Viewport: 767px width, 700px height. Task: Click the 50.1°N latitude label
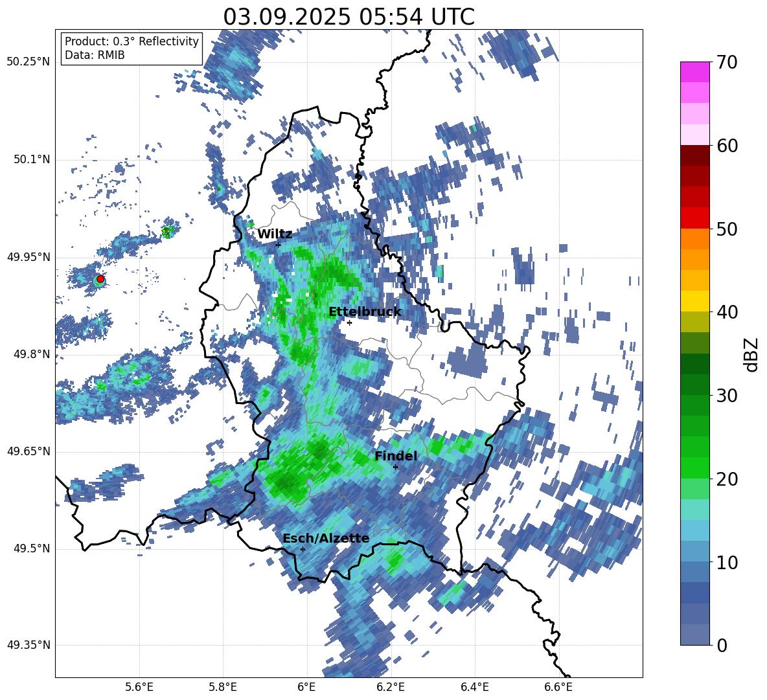coord(31,160)
